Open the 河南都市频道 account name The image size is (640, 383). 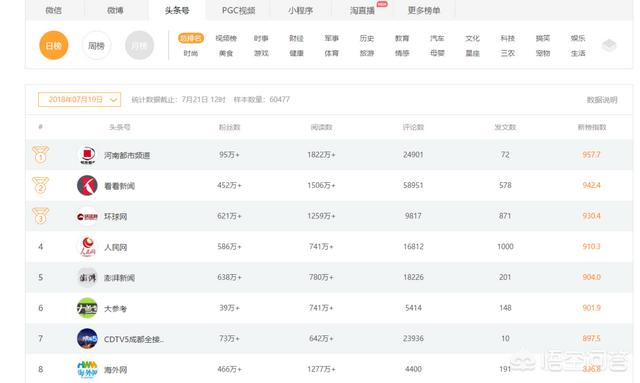pyautogui.click(x=127, y=156)
